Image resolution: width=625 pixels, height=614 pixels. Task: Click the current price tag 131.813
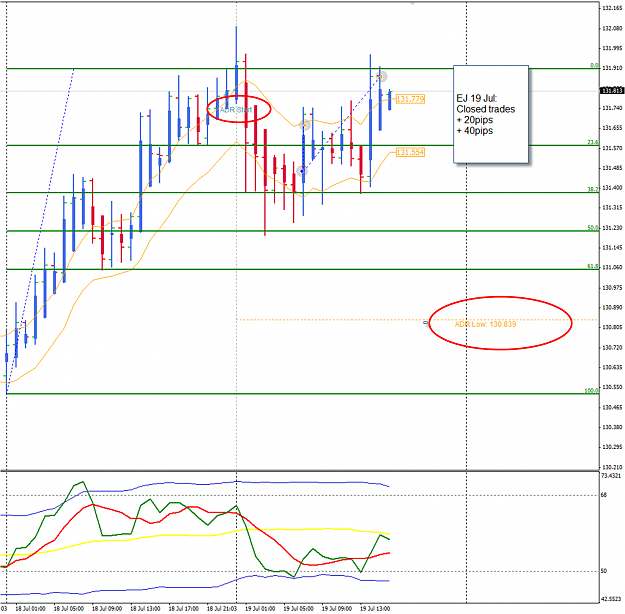point(612,91)
